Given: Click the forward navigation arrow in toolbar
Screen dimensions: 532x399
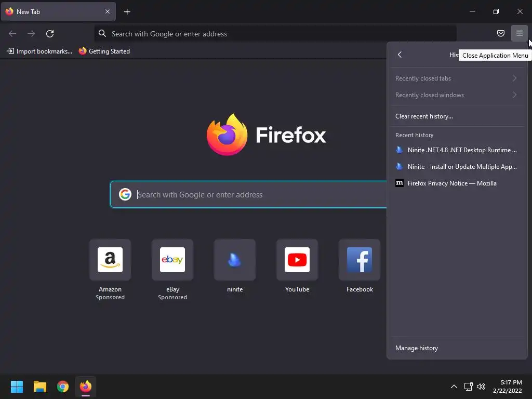Looking at the screenshot, I should 31,34.
